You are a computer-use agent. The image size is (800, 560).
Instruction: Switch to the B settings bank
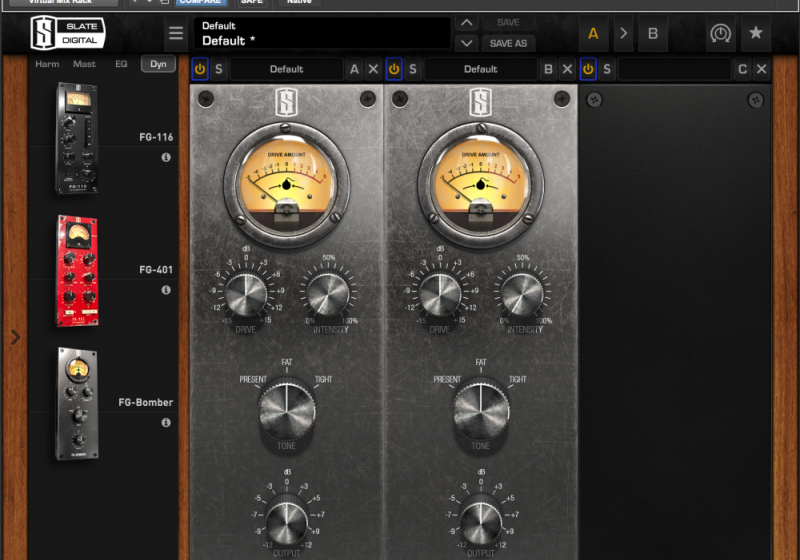click(x=653, y=34)
